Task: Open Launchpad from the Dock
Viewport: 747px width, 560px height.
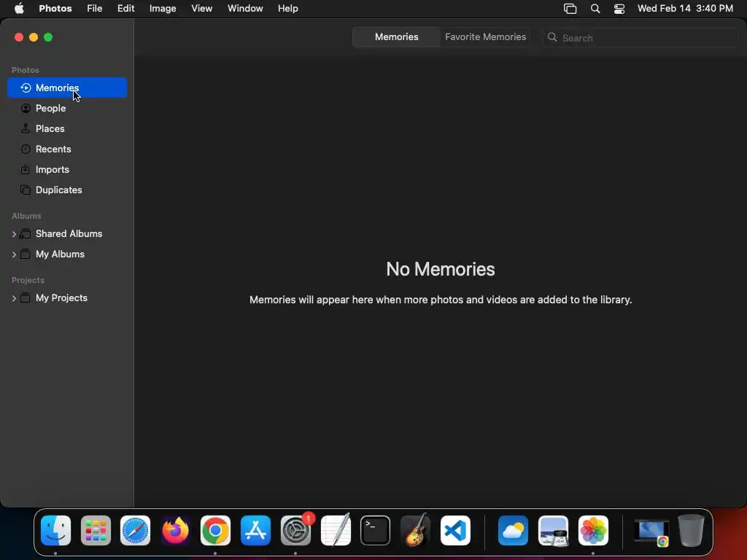Action: click(x=96, y=531)
